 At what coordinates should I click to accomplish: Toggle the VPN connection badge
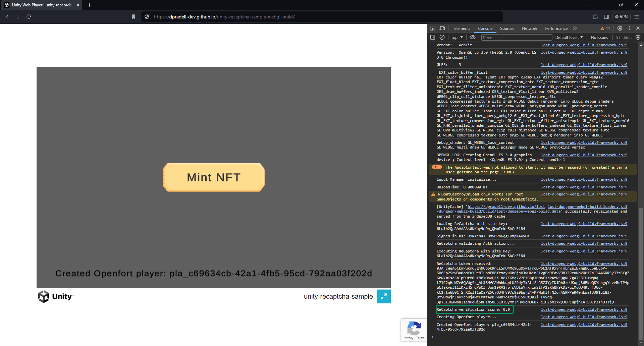click(x=622, y=17)
